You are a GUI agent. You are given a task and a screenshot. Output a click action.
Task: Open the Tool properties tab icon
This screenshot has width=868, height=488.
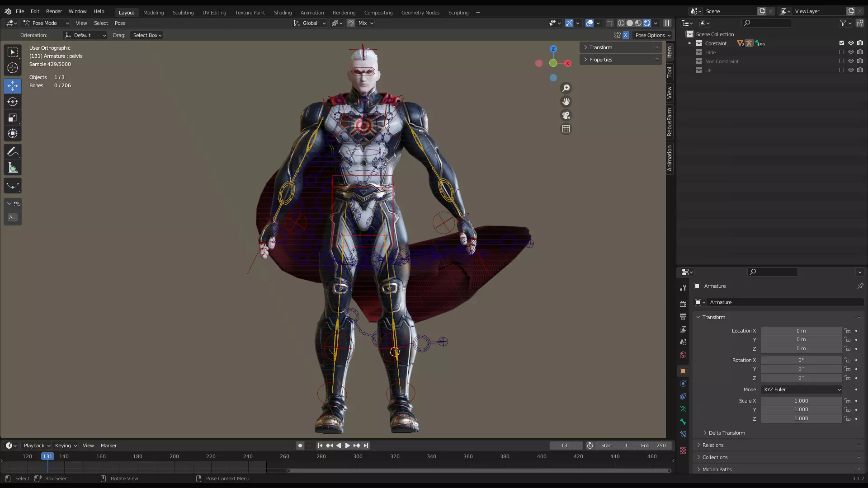click(x=683, y=287)
